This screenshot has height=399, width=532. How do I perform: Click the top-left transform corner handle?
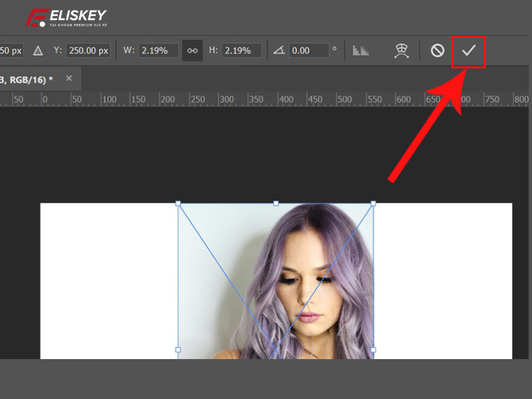178,202
